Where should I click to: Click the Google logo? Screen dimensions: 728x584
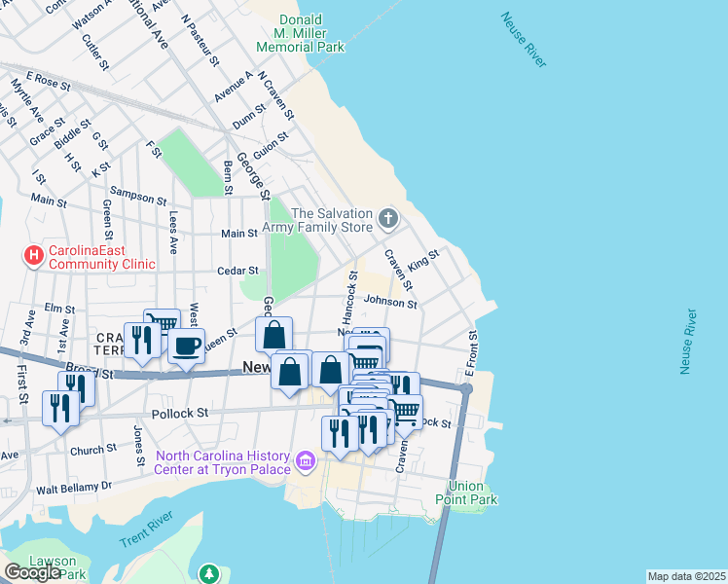tap(32, 572)
